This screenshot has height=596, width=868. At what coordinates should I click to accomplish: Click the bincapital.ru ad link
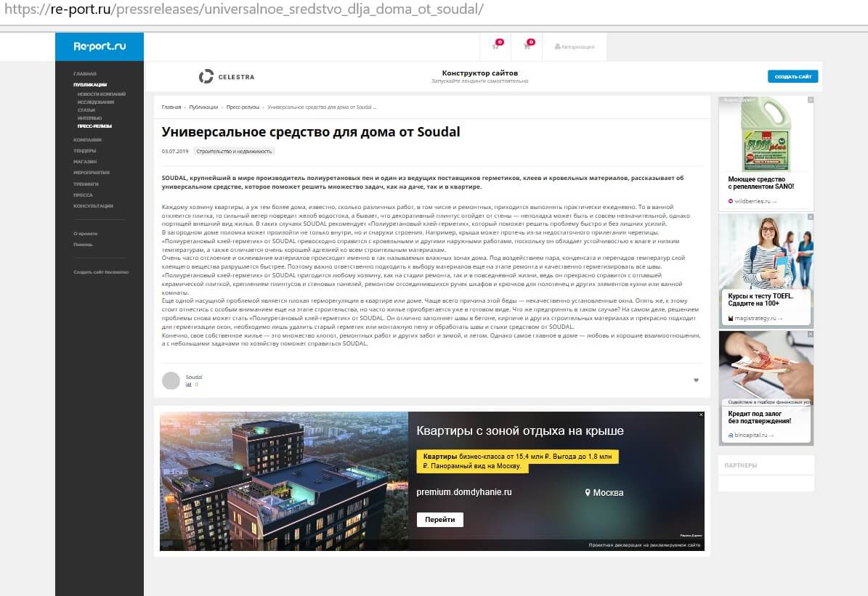tap(751, 436)
